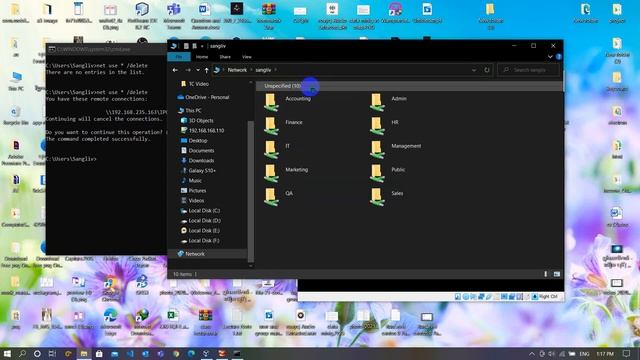Open Microsoft Store on the taskbar
The height and width of the screenshot is (360, 640).
[x=99, y=353]
